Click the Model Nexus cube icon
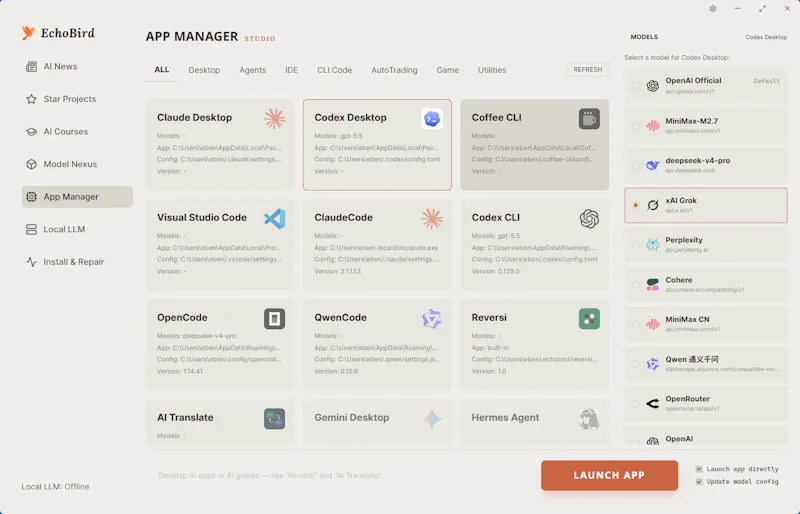The image size is (800, 514). click(x=31, y=164)
